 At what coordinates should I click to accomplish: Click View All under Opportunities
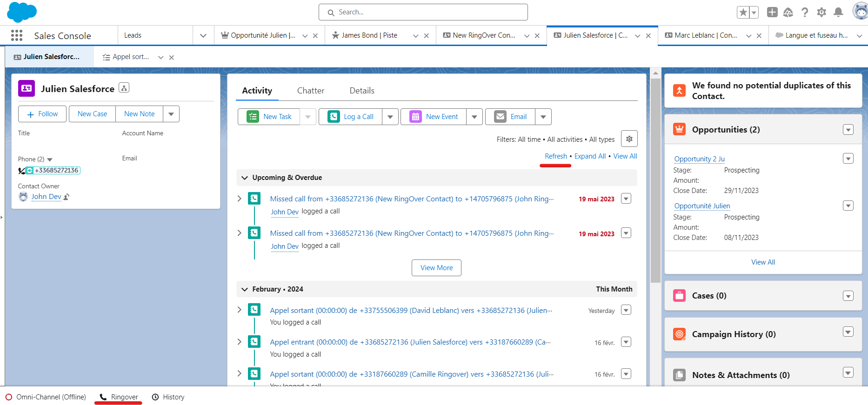[763, 262]
